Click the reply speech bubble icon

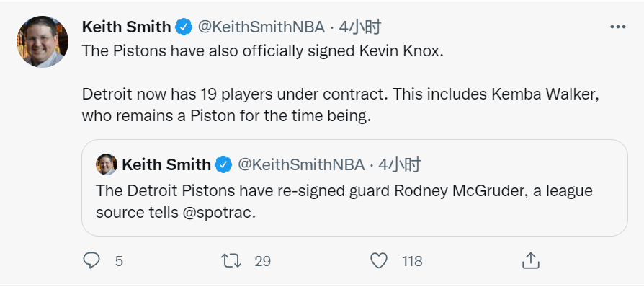(x=91, y=261)
